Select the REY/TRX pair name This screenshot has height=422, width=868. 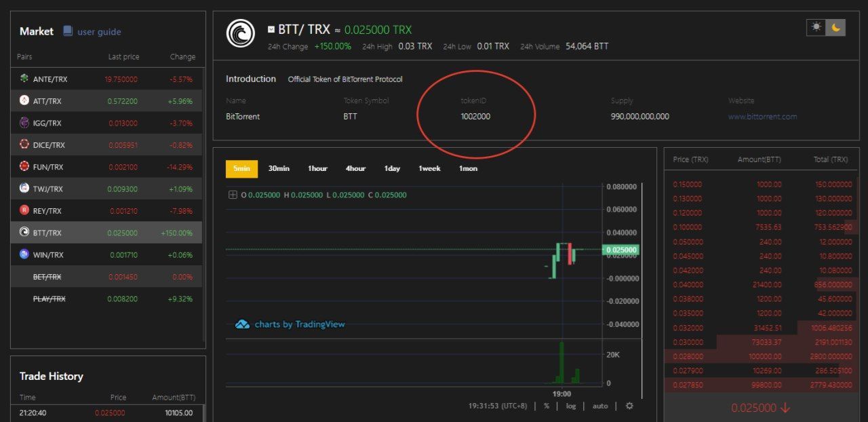pyautogui.click(x=47, y=211)
